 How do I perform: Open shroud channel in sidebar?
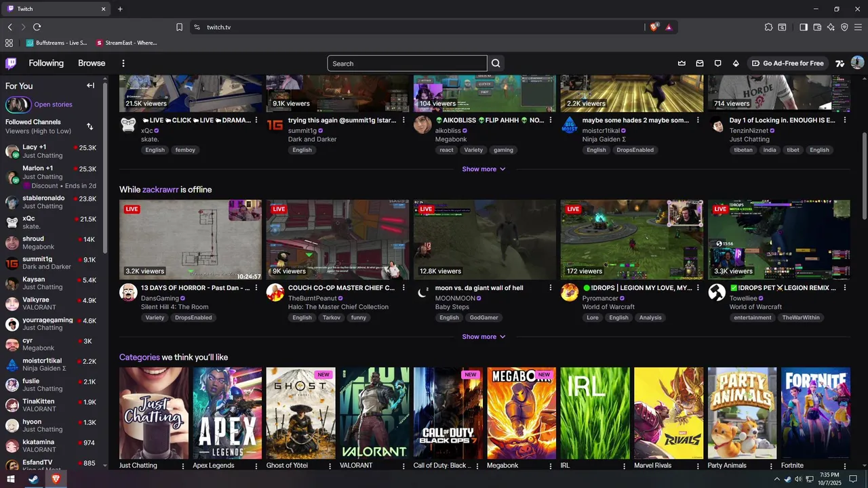click(51, 243)
